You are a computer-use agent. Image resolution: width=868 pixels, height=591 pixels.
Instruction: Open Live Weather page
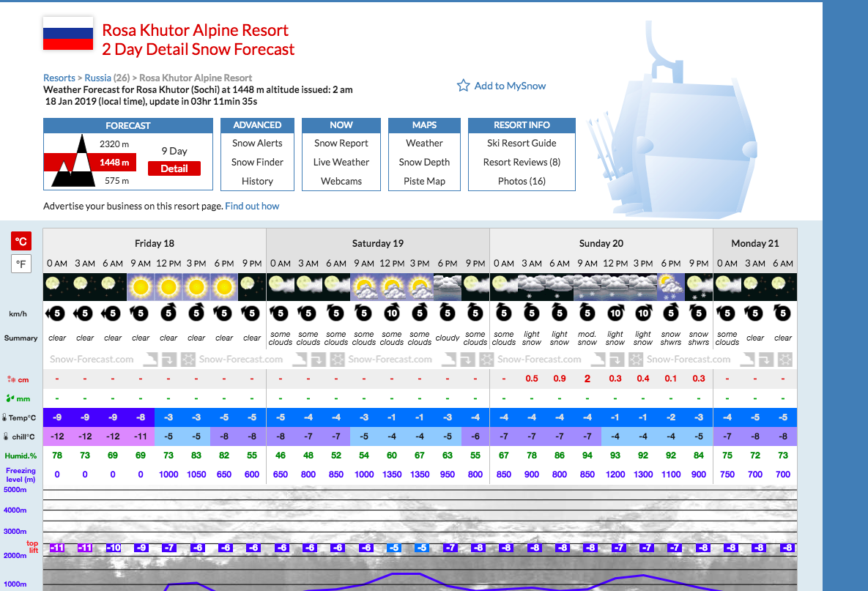pos(341,162)
